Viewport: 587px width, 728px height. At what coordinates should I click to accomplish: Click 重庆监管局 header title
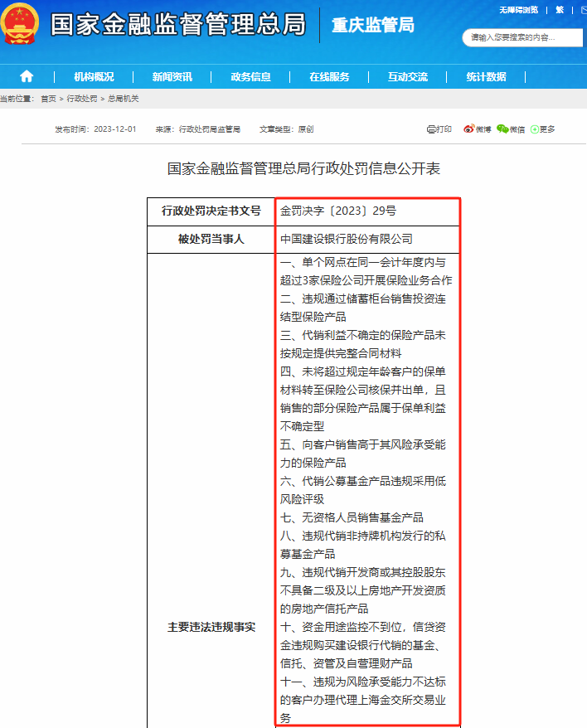coord(373,25)
